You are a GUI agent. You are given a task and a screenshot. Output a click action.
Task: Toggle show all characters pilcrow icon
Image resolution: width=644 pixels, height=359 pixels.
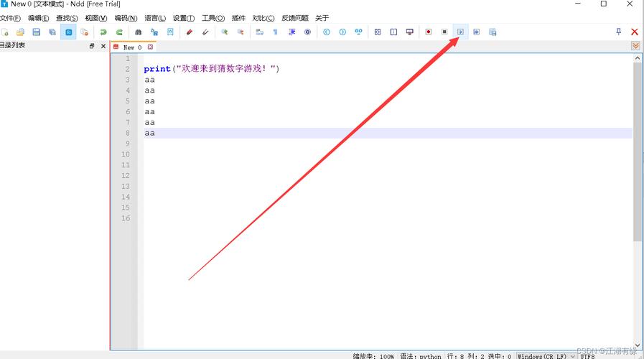click(275, 32)
